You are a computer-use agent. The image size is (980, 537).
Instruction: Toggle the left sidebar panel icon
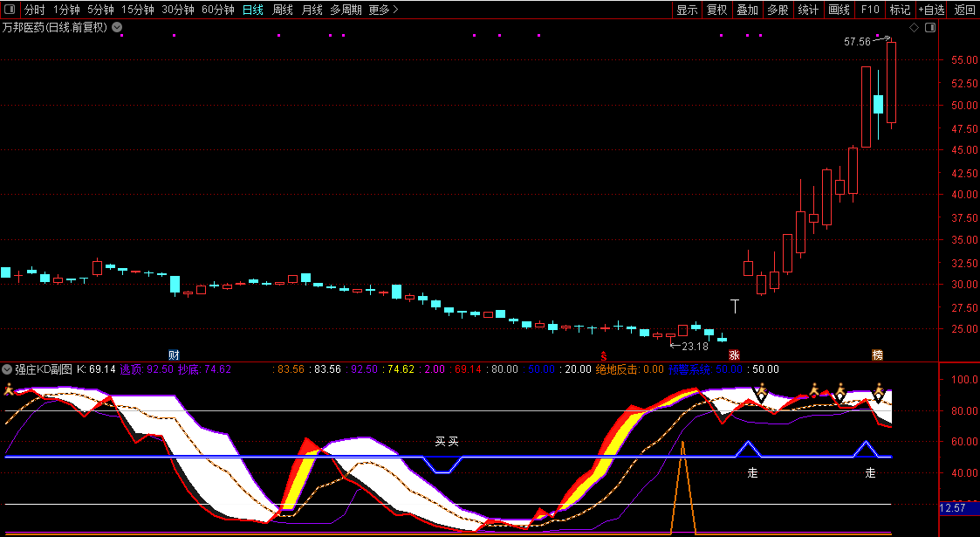coord(10,10)
